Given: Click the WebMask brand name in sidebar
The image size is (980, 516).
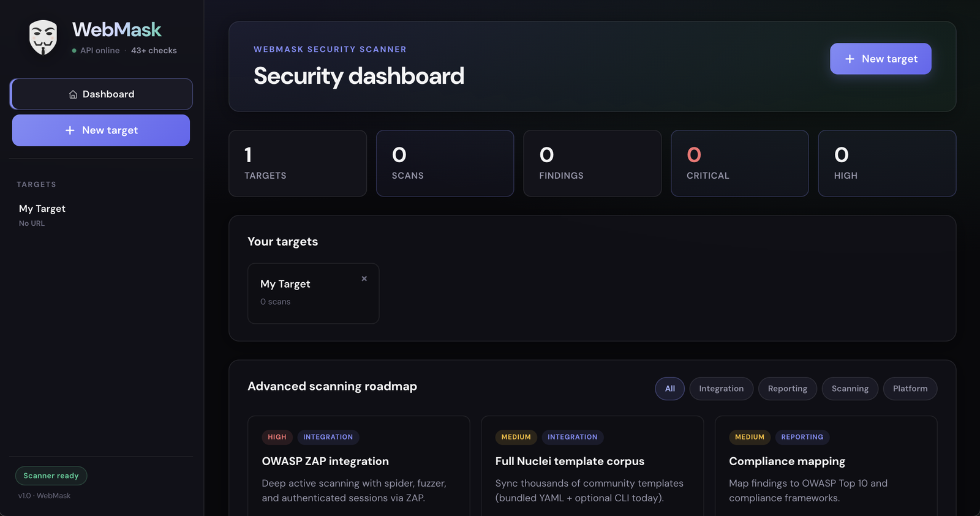Looking at the screenshot, I should click(117, 29).
